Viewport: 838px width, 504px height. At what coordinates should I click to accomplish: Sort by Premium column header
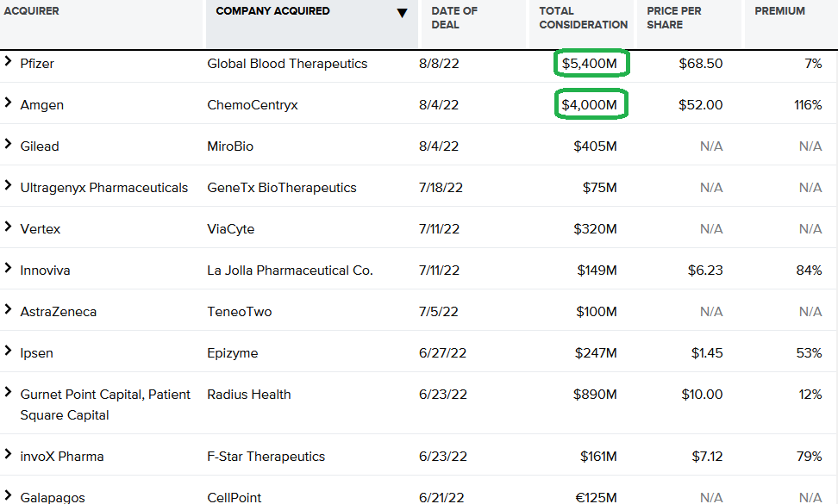pyautogui.click(x=779, y=11)
